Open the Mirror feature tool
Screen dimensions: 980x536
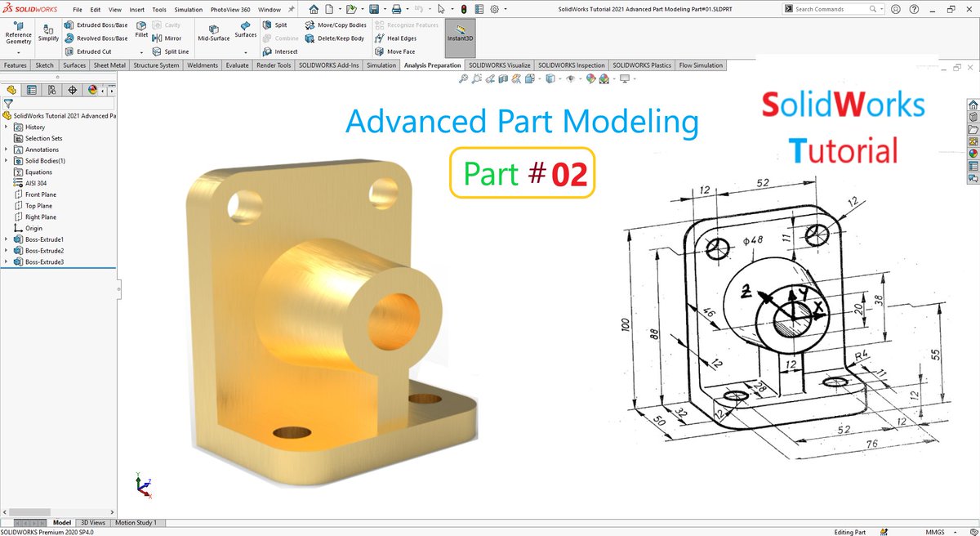170,38
